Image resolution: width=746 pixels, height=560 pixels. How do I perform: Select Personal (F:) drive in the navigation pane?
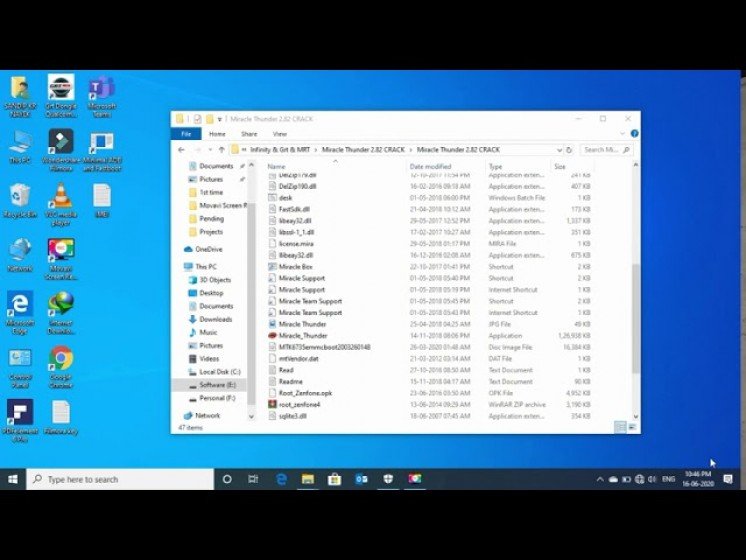216,398
